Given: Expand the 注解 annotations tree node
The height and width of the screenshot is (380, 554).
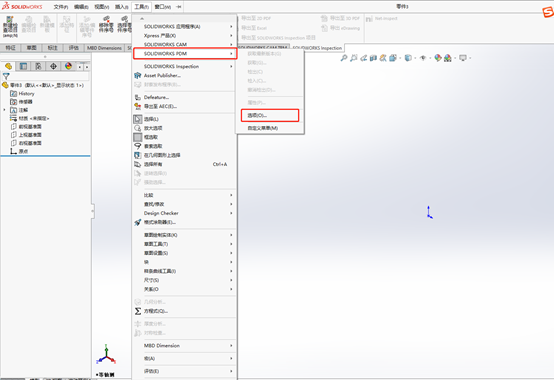Looking at the screenshot, I should [x=4, y=110].
